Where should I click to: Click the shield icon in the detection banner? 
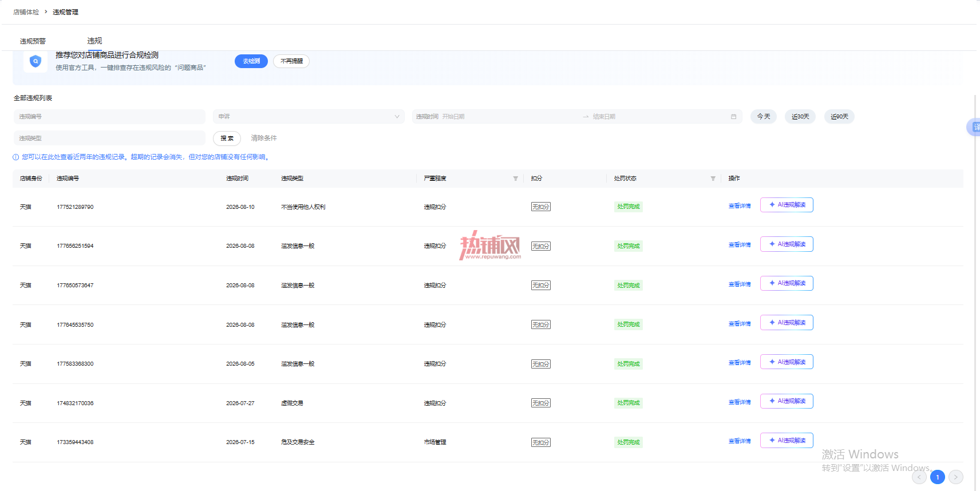point(35,61)
